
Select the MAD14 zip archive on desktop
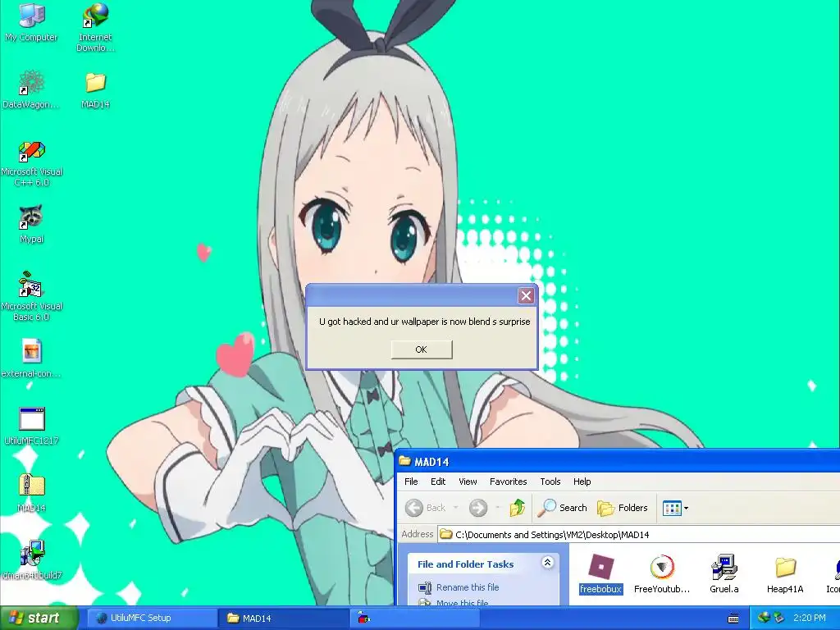point(31,492)
